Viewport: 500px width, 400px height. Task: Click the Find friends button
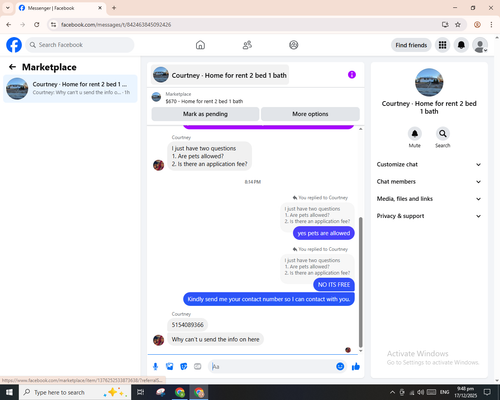tap(411, 45)
